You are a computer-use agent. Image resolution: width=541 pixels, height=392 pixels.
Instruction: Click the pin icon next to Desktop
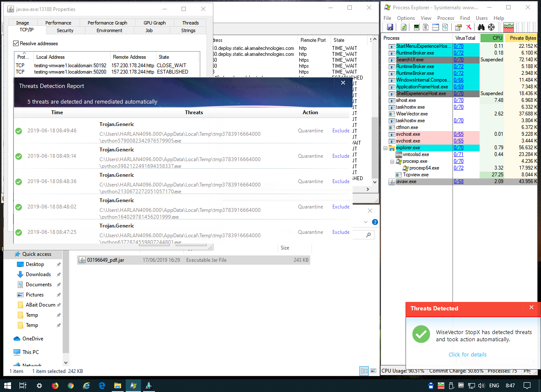click(59, 264)
